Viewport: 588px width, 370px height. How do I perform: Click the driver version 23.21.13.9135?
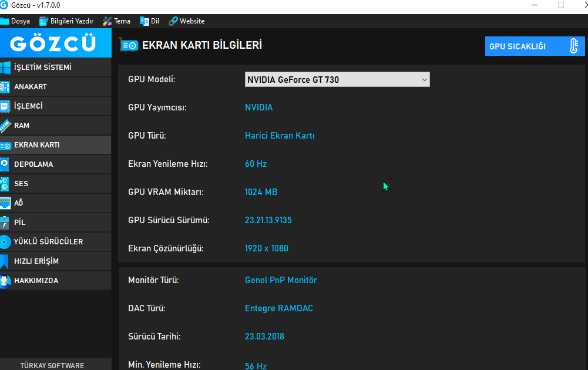click(x=268, y=220)
